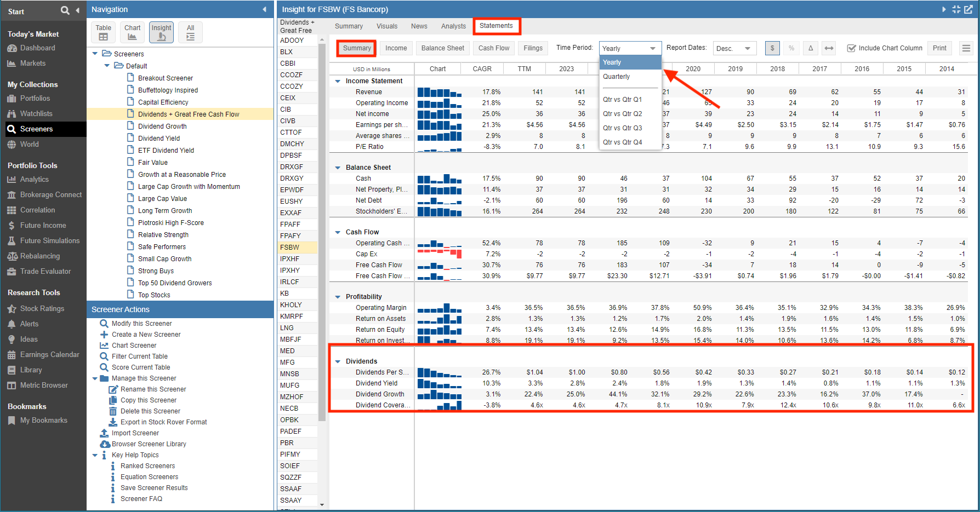Image resolution: width=980 pixels, height=512 pixels.
Task: Collapse the Screeners tree folder
Action: point(95,54)
